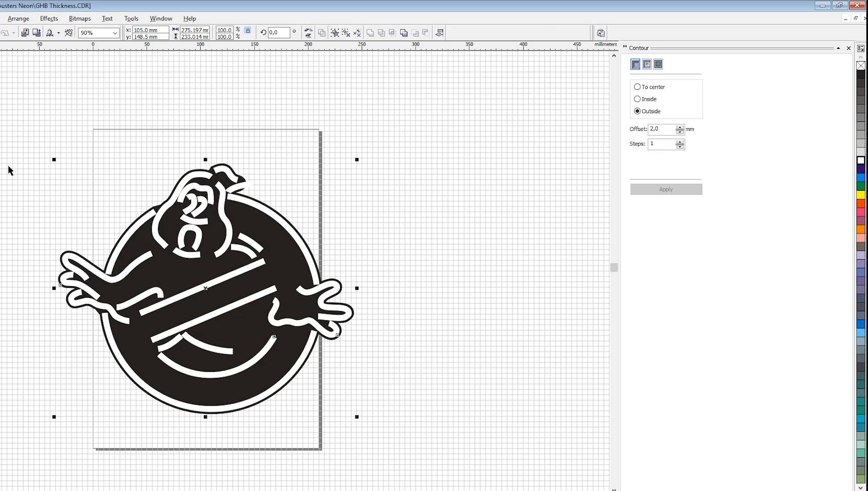
Task: Click the no-fill X swatch in palette
Action: tap(861, 66)
